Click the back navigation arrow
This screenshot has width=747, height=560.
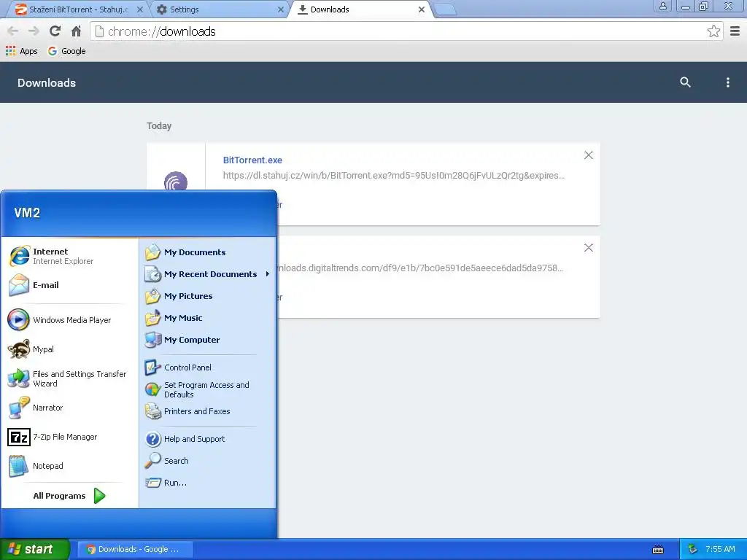(x=13, y=31)
